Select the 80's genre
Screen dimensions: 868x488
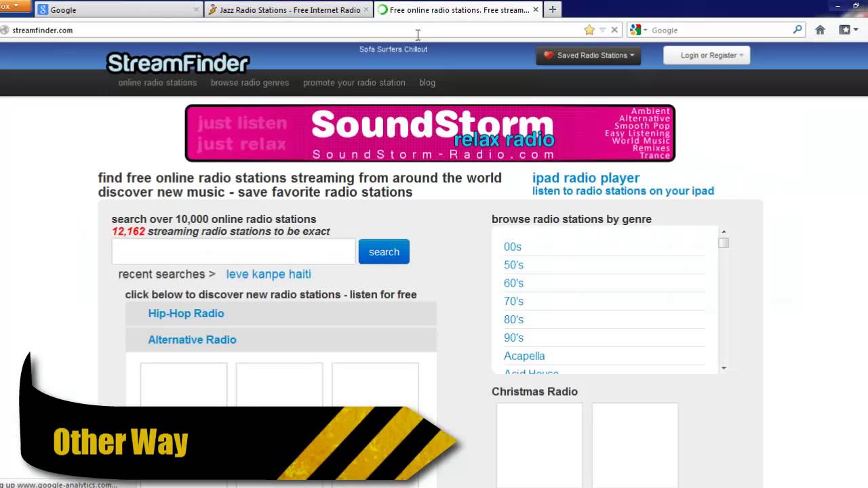coord(513,320)
